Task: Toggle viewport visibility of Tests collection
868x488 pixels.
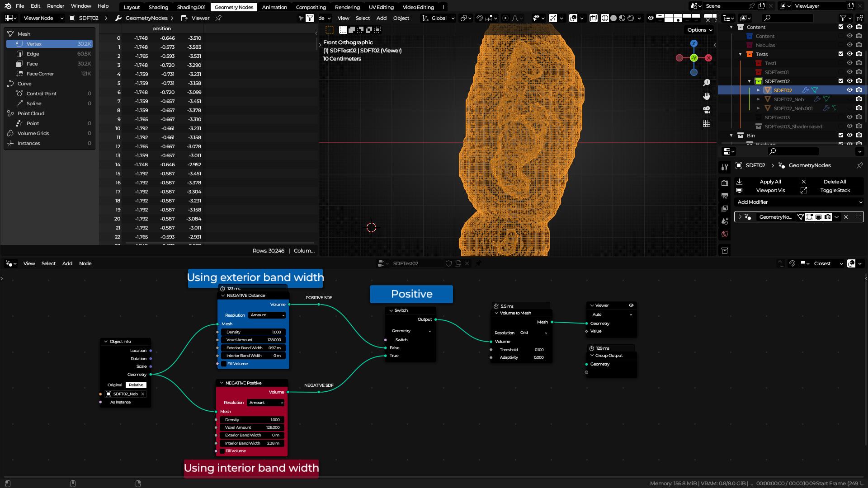Action: 849,54
